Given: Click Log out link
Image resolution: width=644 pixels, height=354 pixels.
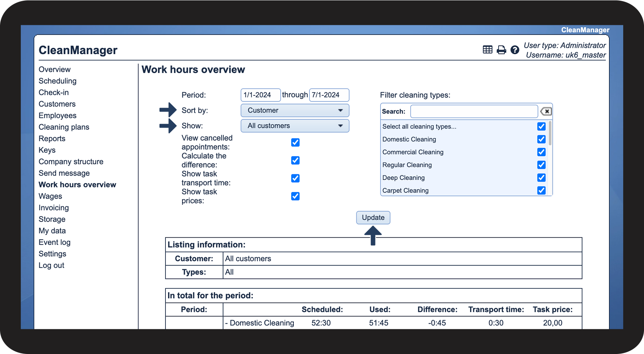Looking at the screenshot, I should [x=51, y=265].
